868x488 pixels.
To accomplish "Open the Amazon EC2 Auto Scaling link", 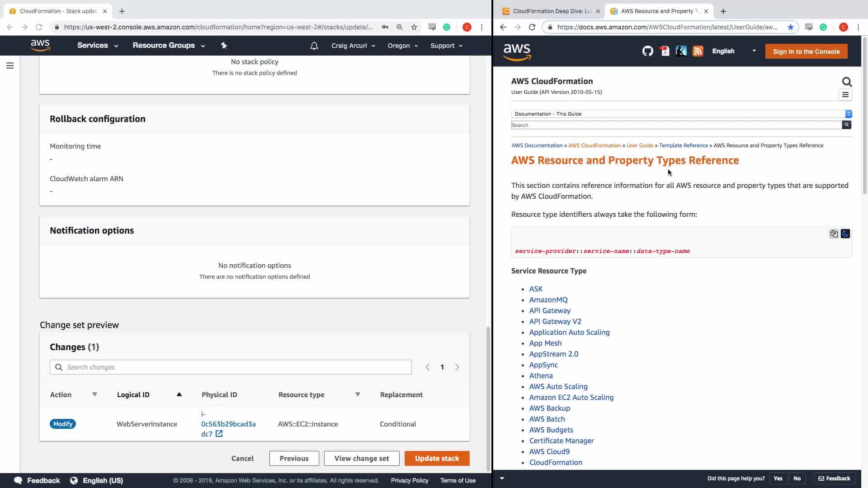I will (x=571, y=397).
